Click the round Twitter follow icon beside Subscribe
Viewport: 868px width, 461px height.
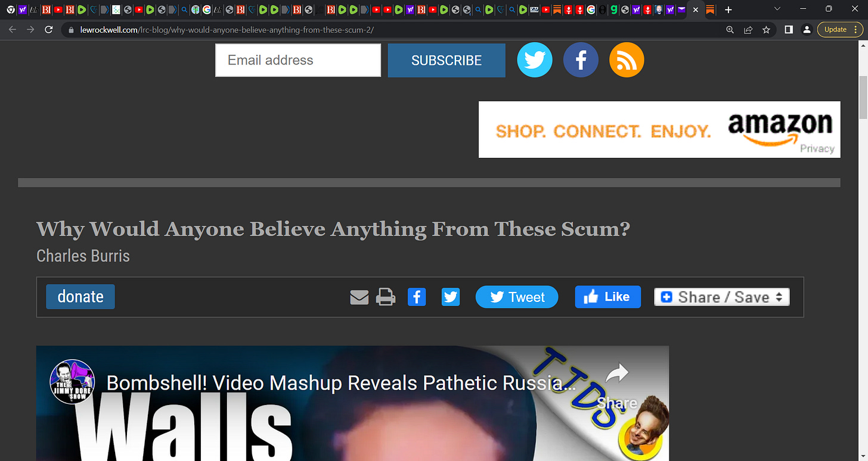(535, 60)
